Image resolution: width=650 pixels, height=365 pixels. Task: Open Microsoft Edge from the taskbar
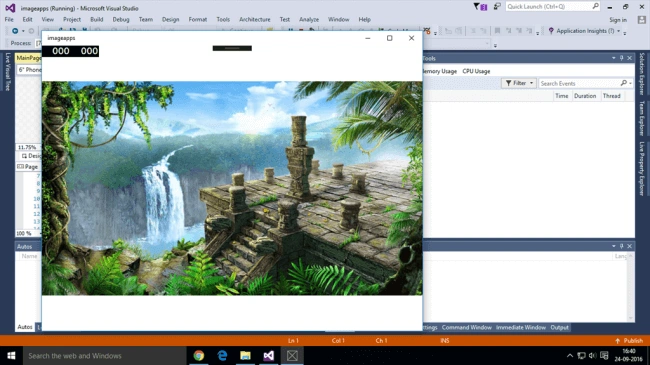point(222,355)
